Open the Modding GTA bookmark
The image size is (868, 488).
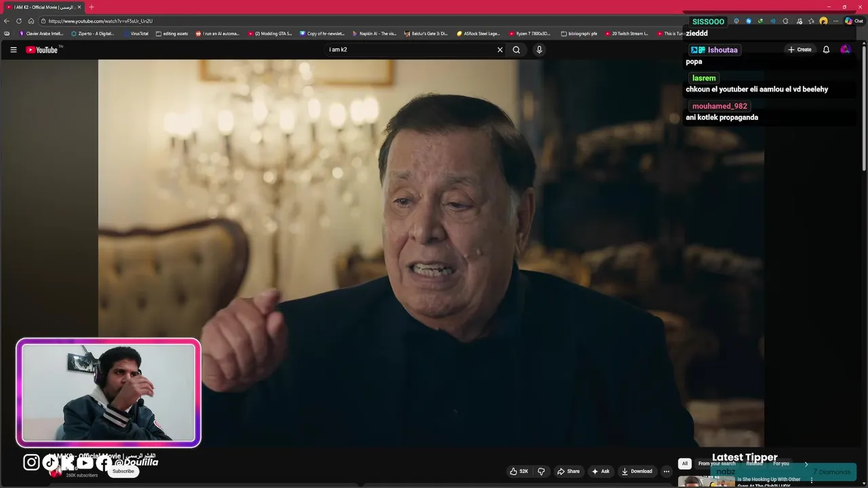click(x=270, y=33)
